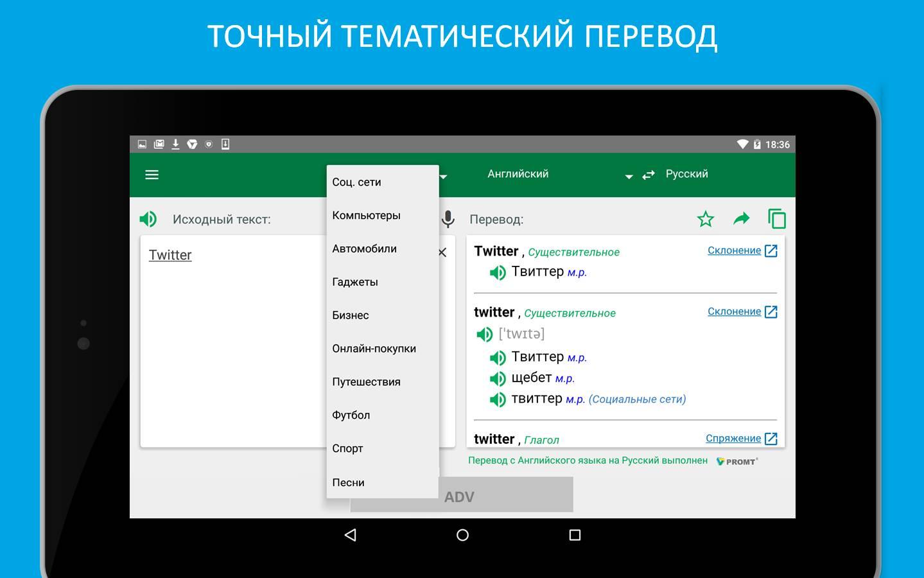
Task: Share the translation using arrow icon
Action: click(x=741, y=219)
